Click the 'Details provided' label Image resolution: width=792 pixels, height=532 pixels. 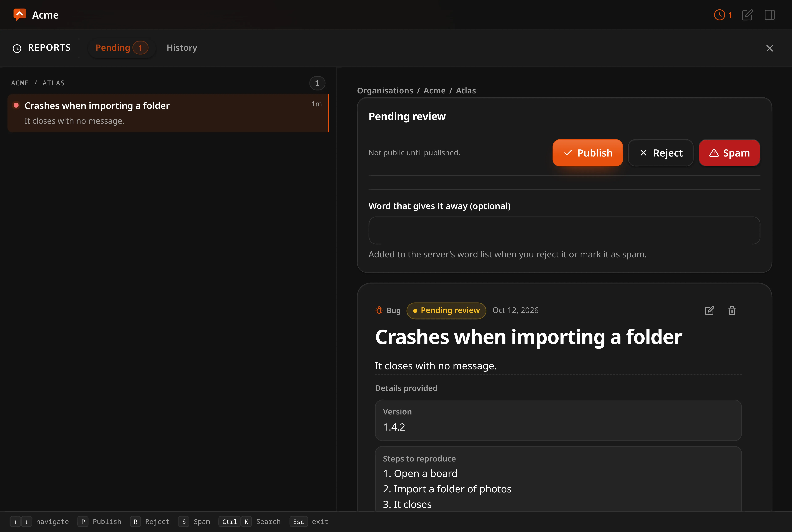[x=406, y=388]
